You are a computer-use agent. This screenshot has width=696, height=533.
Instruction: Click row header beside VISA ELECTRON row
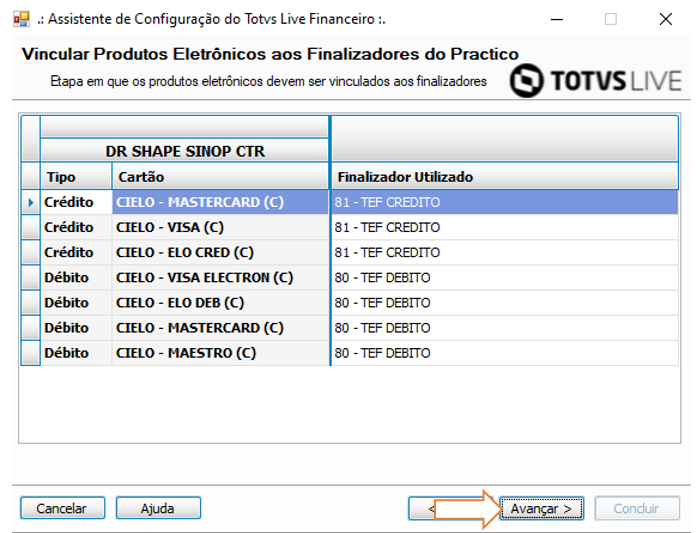pyautogui.click(x=31, y=278)
